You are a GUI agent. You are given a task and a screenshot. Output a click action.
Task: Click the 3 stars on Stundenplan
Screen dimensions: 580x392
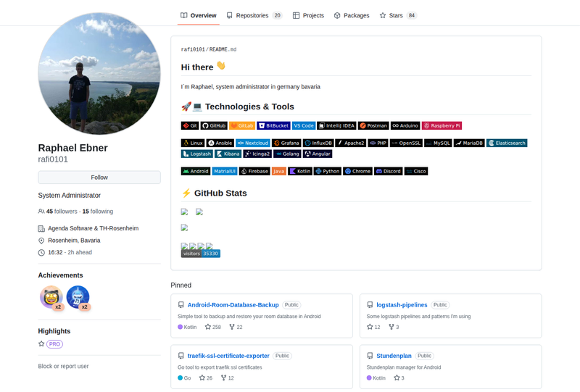(399, 378)
